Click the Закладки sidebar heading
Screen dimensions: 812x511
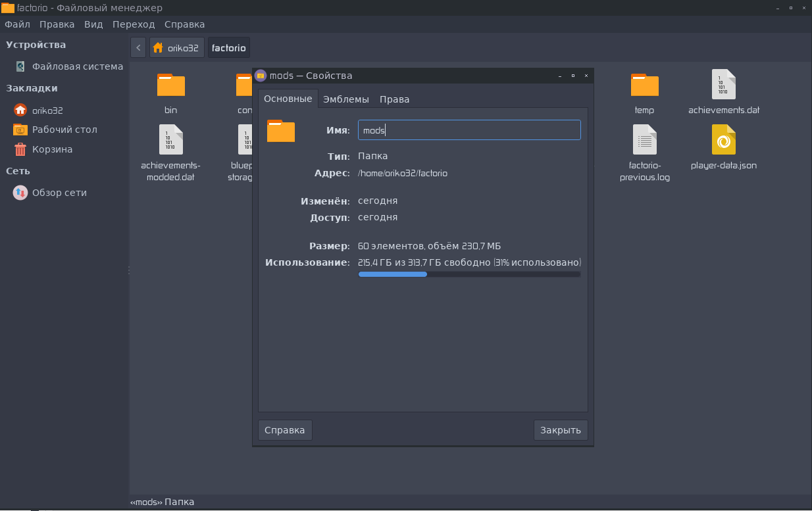(x=32, y=88)
